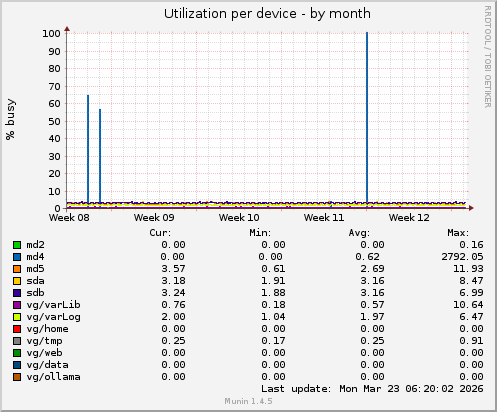497x412 pixels.
Task: Select the sda legend label
Action: pos(35,281)
